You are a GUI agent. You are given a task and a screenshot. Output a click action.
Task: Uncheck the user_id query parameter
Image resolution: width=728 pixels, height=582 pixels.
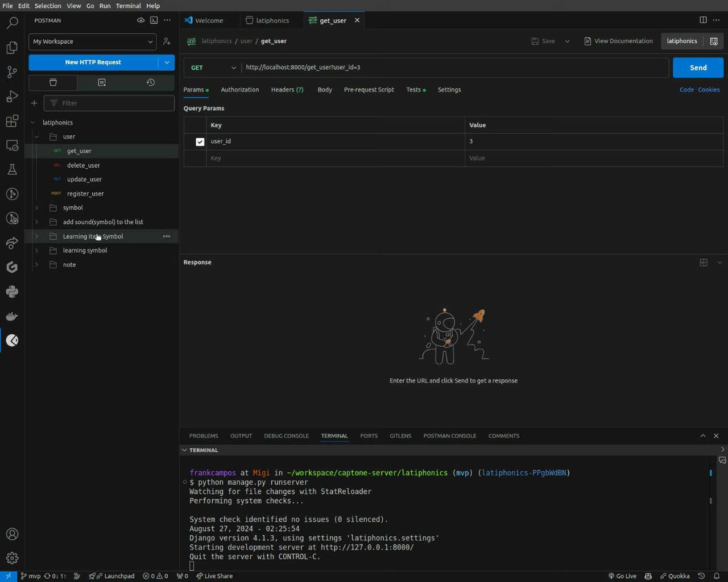click(200, 142)
